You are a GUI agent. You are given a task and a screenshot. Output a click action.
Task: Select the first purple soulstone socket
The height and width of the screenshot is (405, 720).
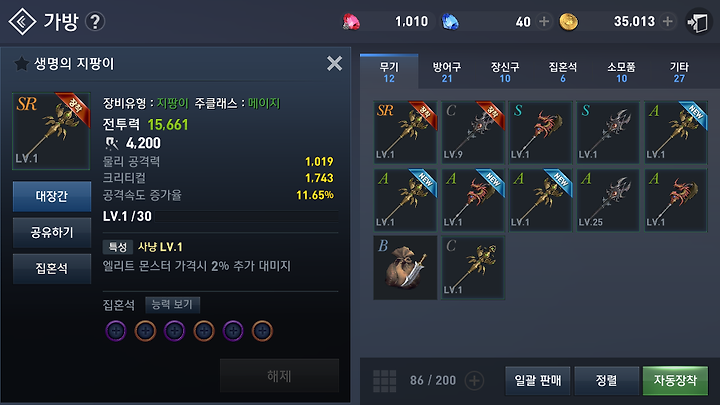tap(116, 331)
